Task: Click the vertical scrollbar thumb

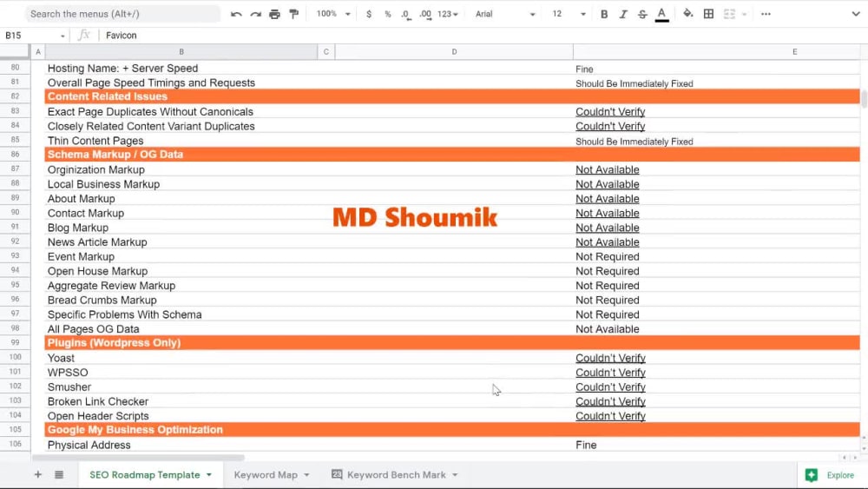Action: [x=865, y=98]
